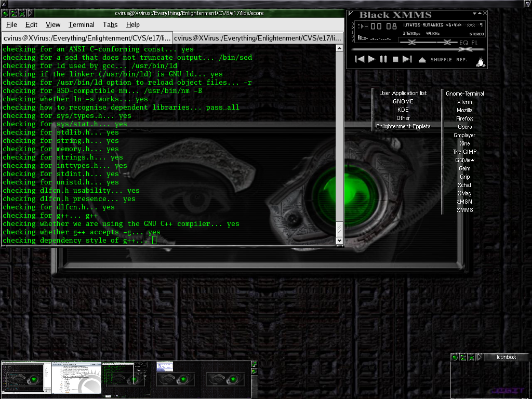This screenshot has height=399, width=532.
Task: Click the XMMS eject button
Action: pyautogui.click(x=422, y=60)
